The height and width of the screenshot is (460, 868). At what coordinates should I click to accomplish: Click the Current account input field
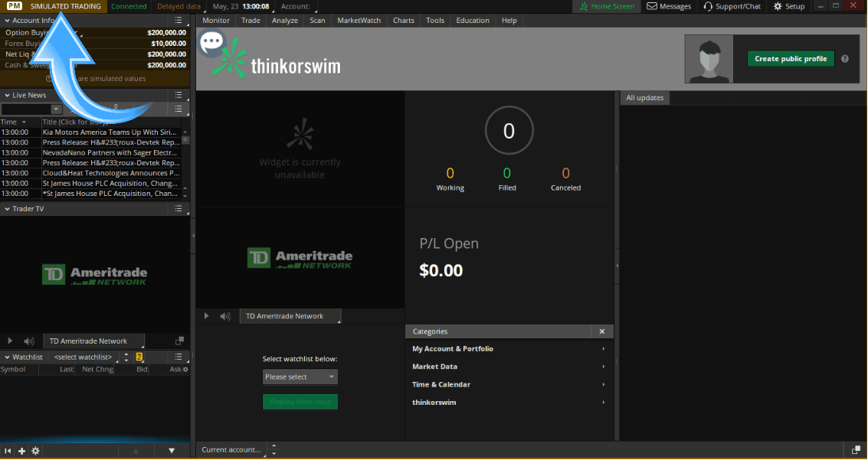[230, 450]
